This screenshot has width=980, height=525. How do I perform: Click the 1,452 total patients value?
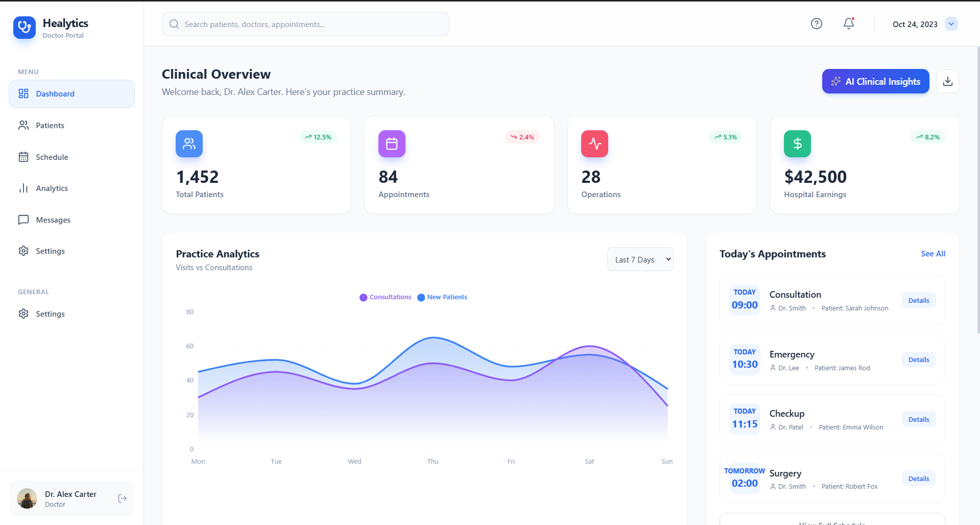[x=197, y=177]
